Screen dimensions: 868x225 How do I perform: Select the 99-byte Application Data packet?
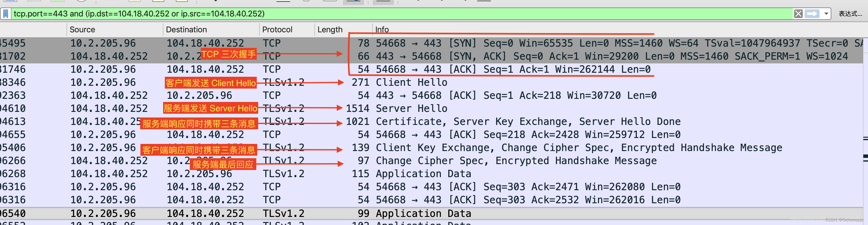pyautogui.click(x=431, y=214)
